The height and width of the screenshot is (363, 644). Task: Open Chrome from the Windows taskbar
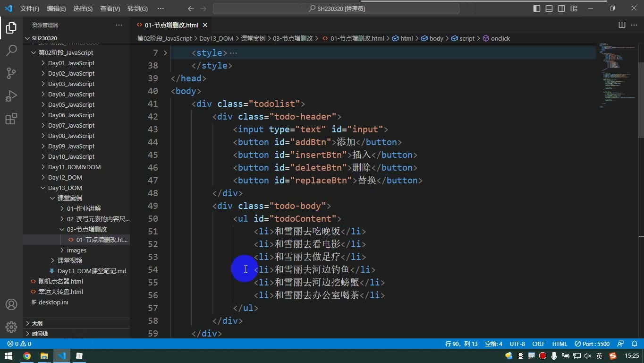[27, 356]
